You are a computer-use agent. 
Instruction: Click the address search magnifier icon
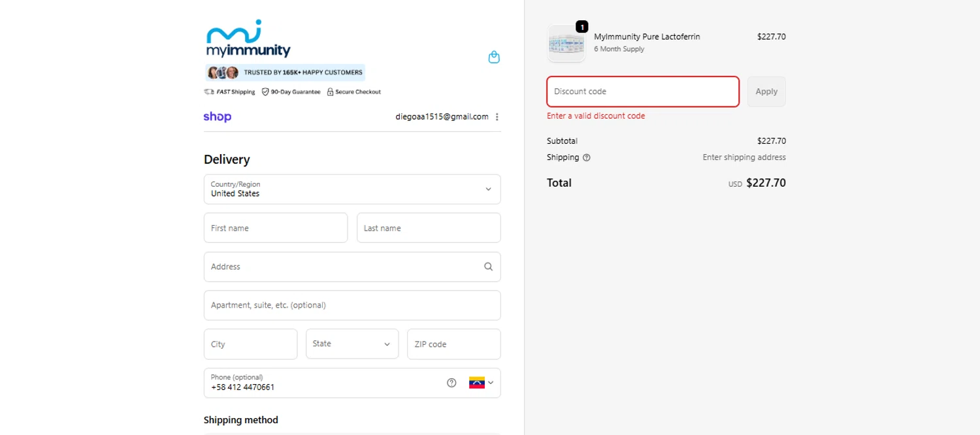click(x=488, y=266)
